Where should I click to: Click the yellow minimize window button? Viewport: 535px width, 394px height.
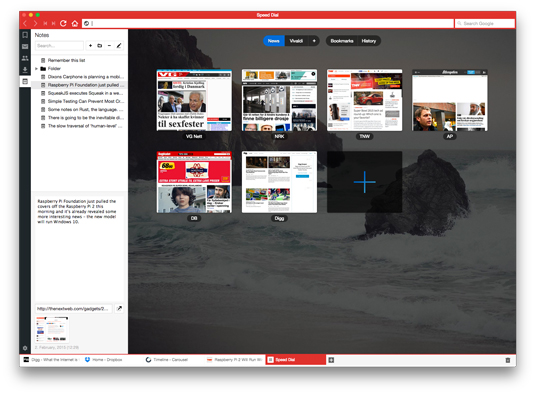31,15
